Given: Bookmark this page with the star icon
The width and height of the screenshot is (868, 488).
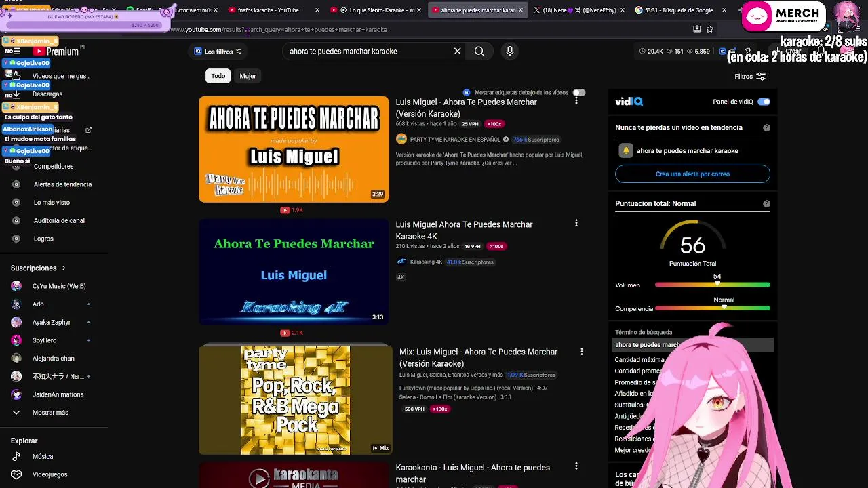Looking at the screenshot, I should [x=709, y=29].
